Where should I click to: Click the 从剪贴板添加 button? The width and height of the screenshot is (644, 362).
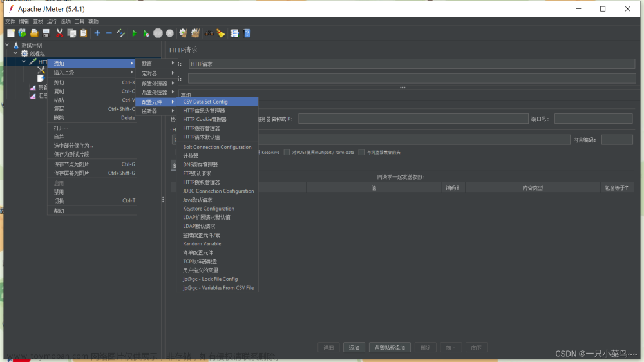(390, 348)
